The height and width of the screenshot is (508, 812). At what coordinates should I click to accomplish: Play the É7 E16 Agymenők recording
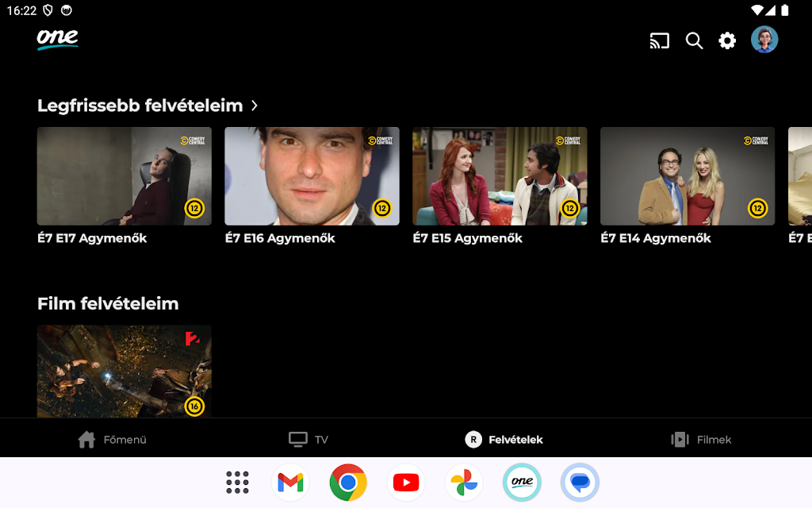point(312,176)
